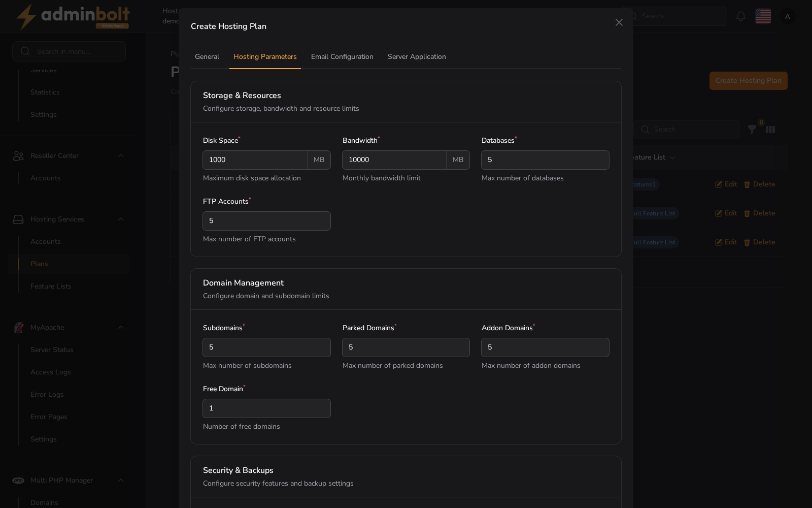Collapse the Reseller Center section chevron

coord(121,156)
